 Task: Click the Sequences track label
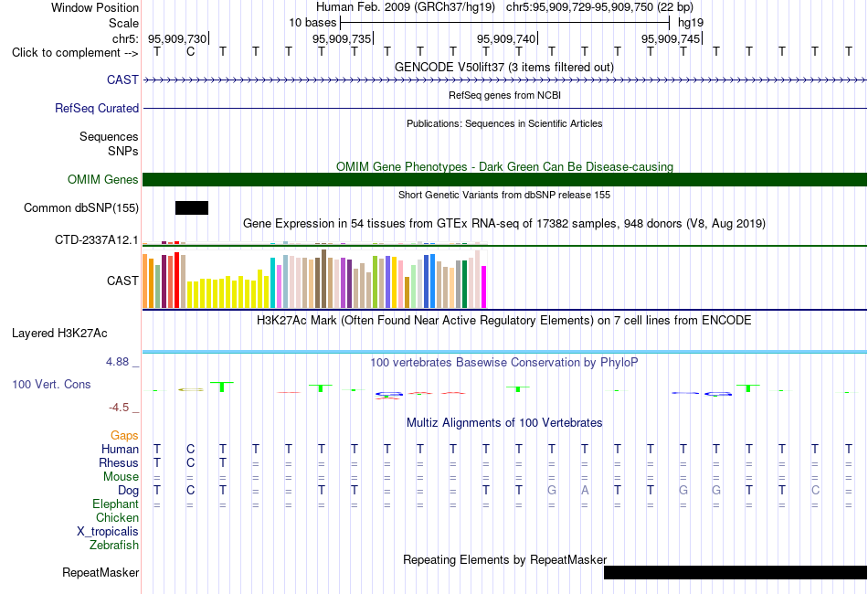pos(109,137)
